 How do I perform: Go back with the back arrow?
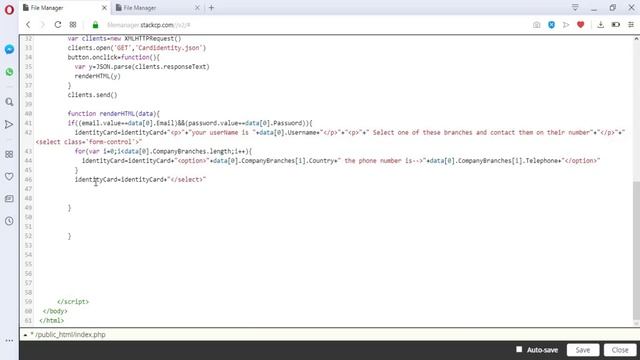click(28, 25)
